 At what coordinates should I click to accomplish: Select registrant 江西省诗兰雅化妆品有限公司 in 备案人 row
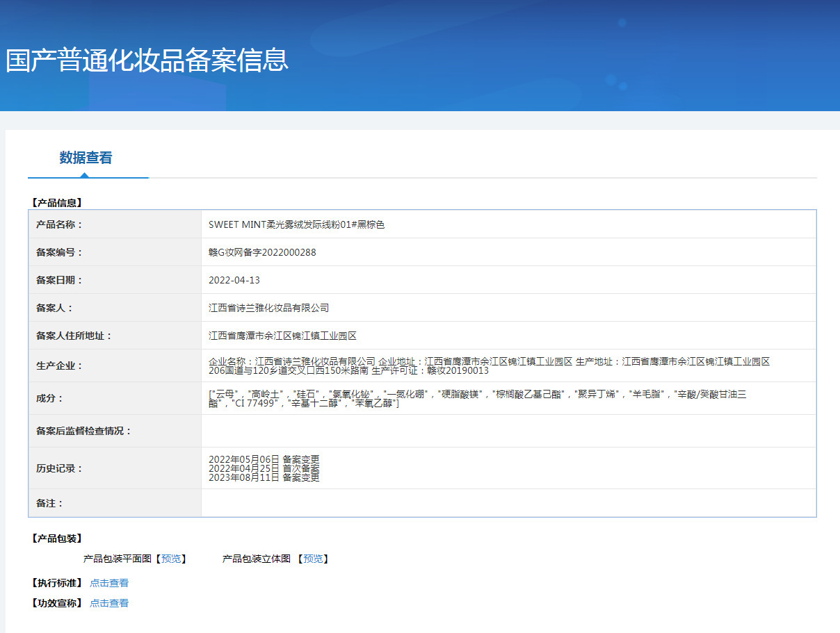coord(269,308)
